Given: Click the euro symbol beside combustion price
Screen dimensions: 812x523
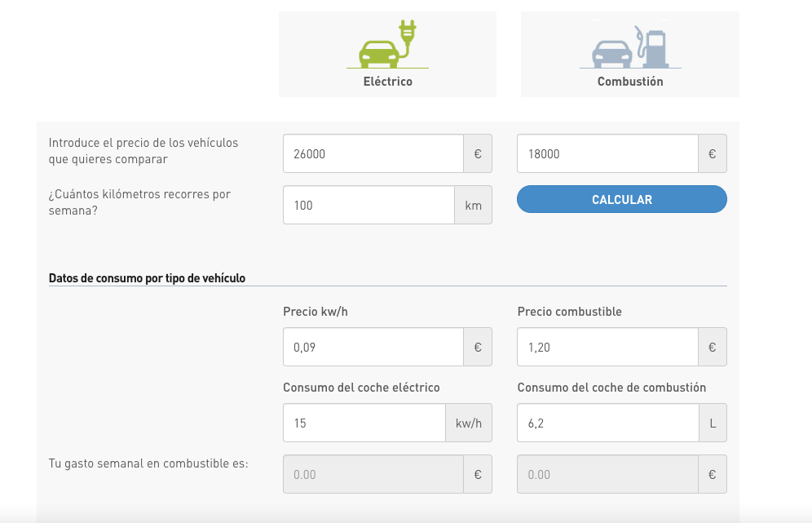Looking at the screenshot, I should tap(713, 153).
